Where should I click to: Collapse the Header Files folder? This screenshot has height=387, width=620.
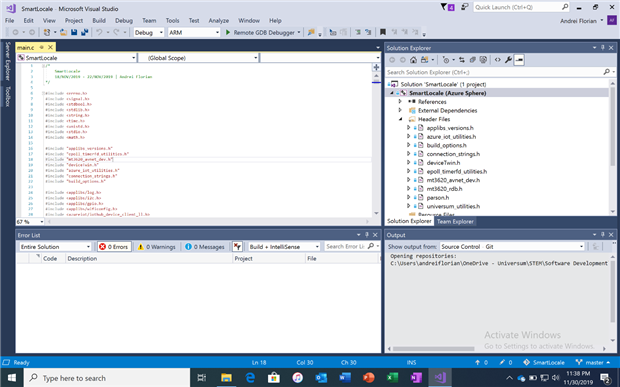(400, 119)
